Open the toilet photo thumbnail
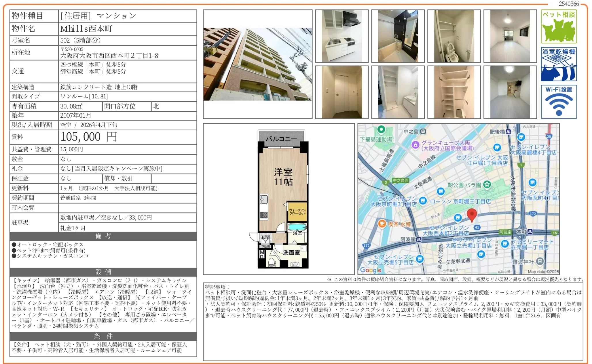This screenshot has height=364, width=592. [454, 36]
